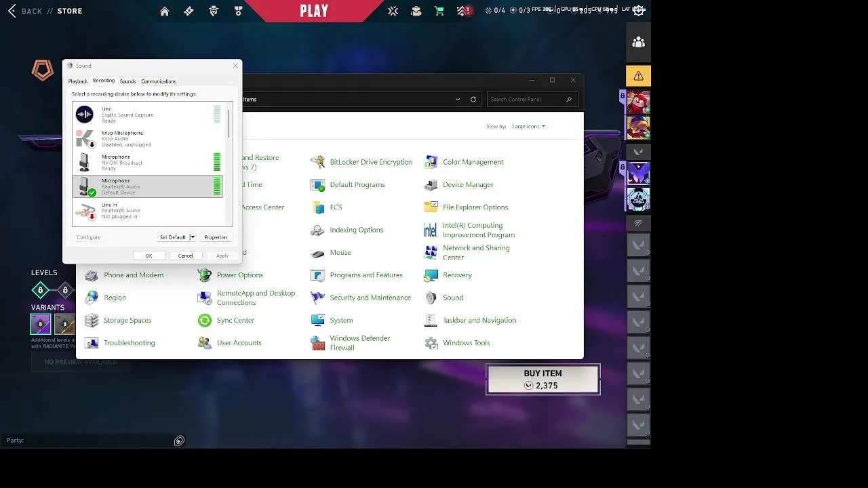
Task: Select the Elgato Sound Capture Line device
Action: [x=147, y=115]
